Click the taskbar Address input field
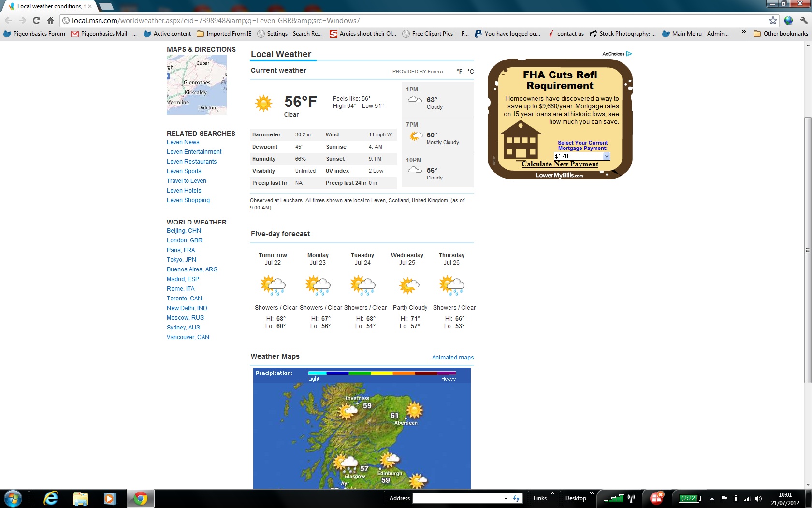Viewport: 812px width, 508px height. tap(457, 498)
